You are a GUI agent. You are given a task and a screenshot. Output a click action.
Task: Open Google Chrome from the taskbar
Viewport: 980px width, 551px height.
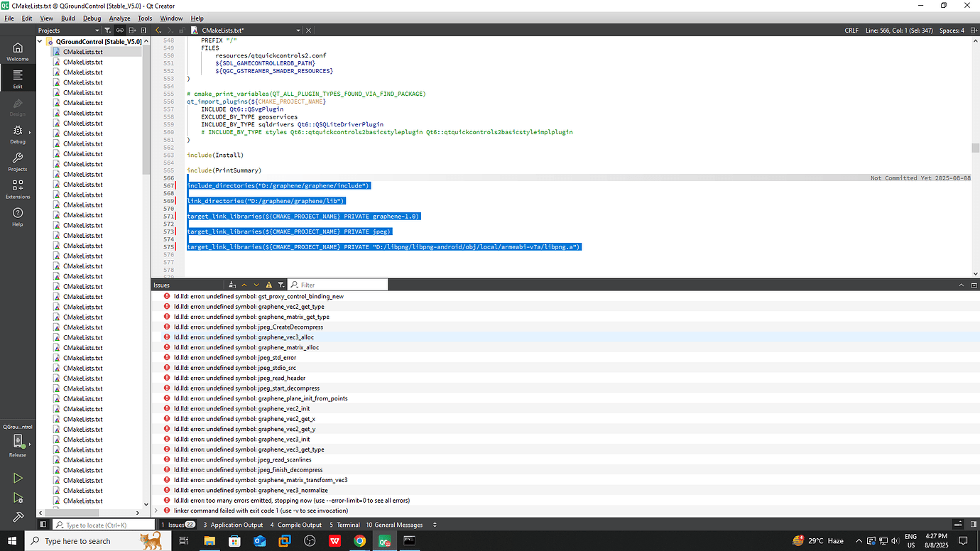(x=359, y=540)
